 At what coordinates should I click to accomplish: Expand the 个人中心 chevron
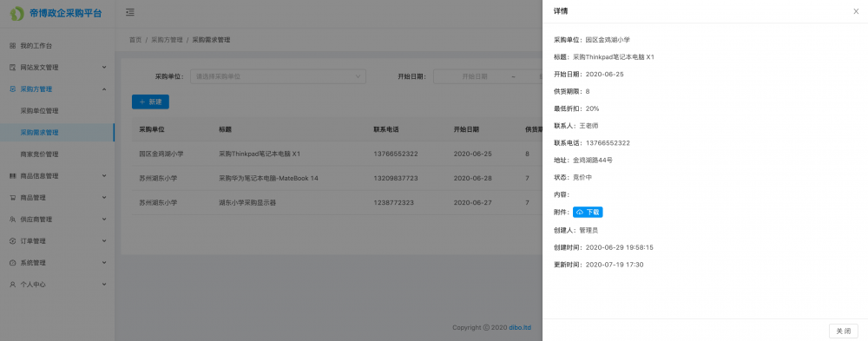pyautogui.click(x=104, y=285)
